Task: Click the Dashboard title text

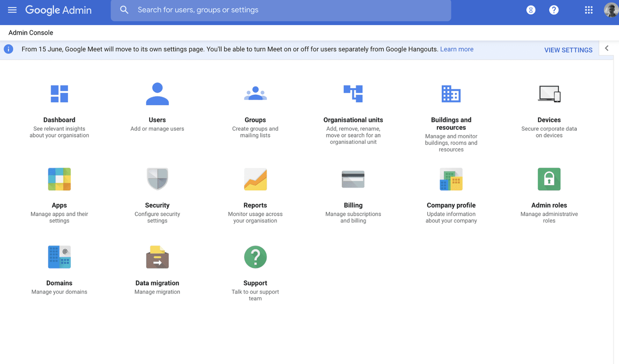Action: [x=59, y=120]
